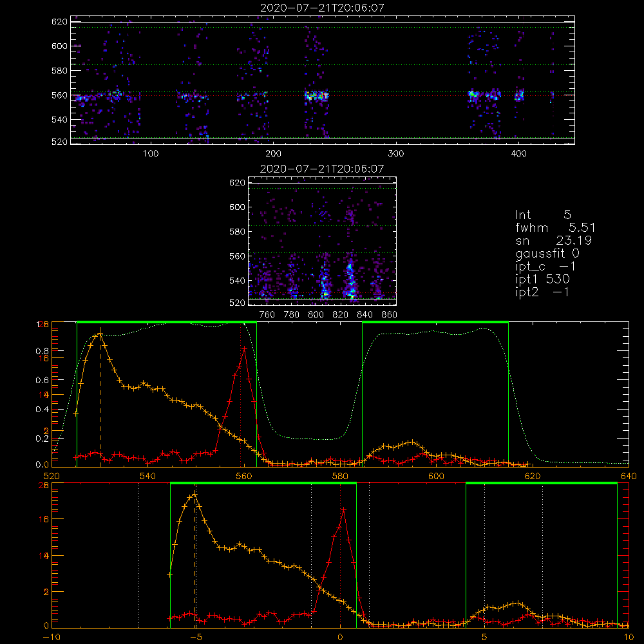Screen dimensions: 644x644
Task: Click the middle image title 2020-07-21T20:06:07
Action: 322,169
